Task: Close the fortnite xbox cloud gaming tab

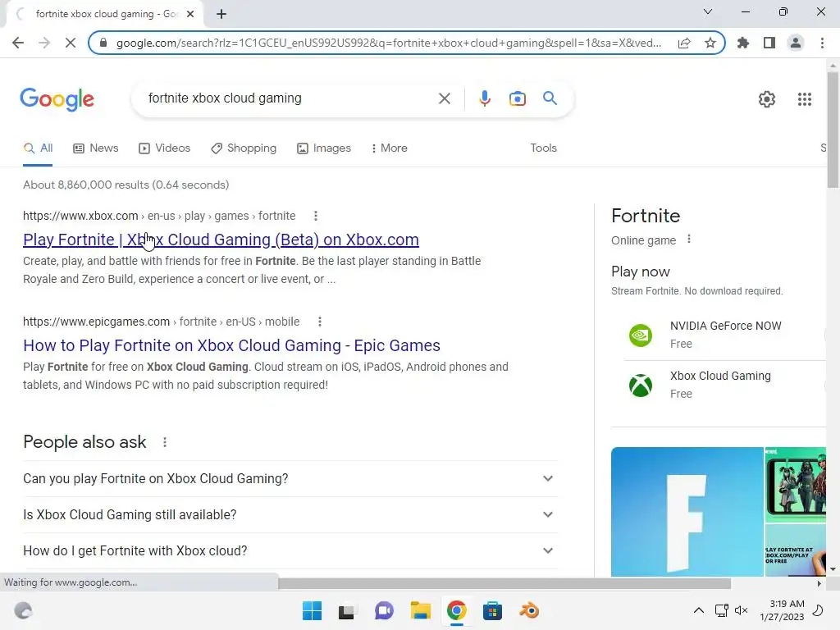Action: click(x=190, y=14)
